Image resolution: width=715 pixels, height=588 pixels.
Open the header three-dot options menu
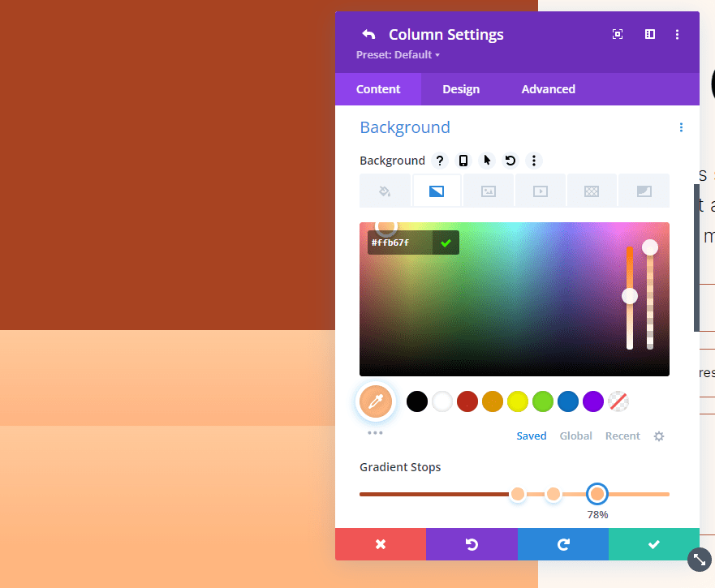[x=677, y=34]
